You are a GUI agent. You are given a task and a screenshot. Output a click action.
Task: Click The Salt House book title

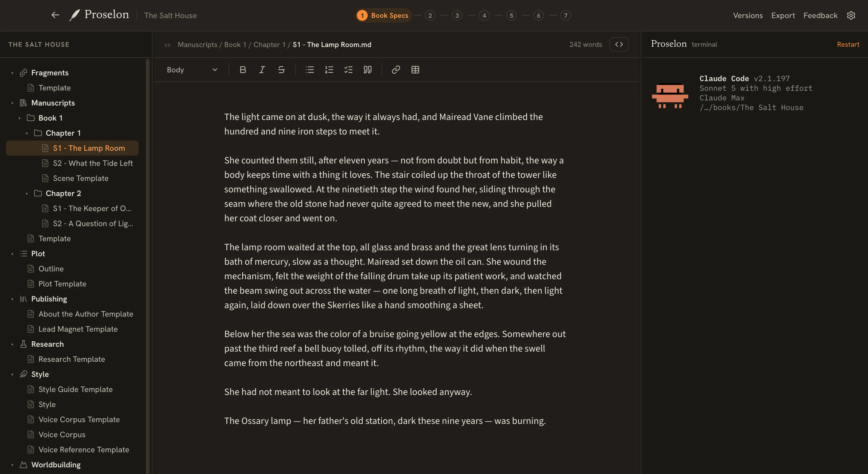(x=170, y=15)
